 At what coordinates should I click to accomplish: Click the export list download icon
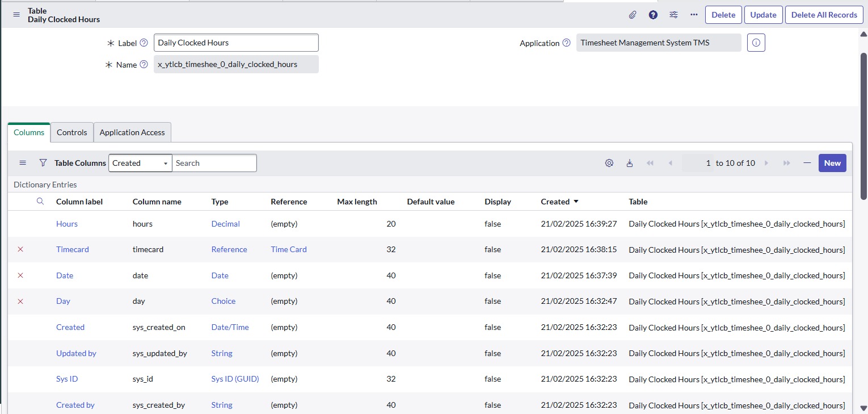[630, 163]
